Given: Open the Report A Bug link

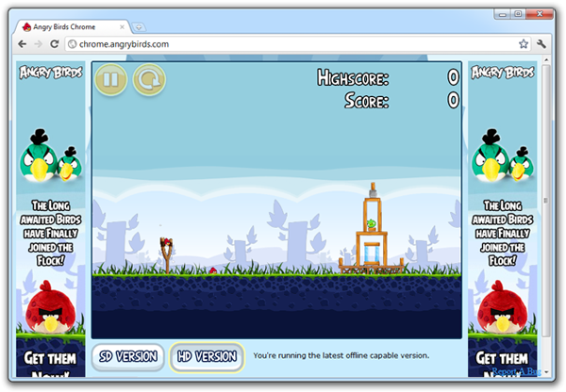Looking at the screenshot, I should [x=516, y=371].
